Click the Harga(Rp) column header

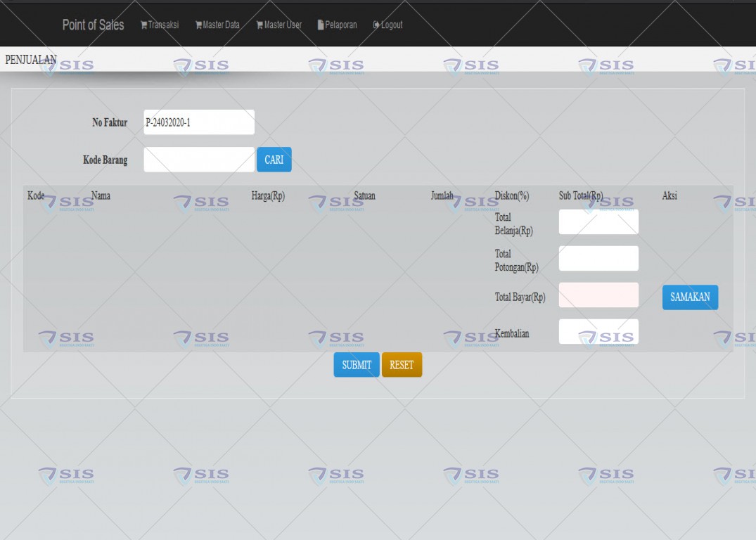click(x=268, y=196)
